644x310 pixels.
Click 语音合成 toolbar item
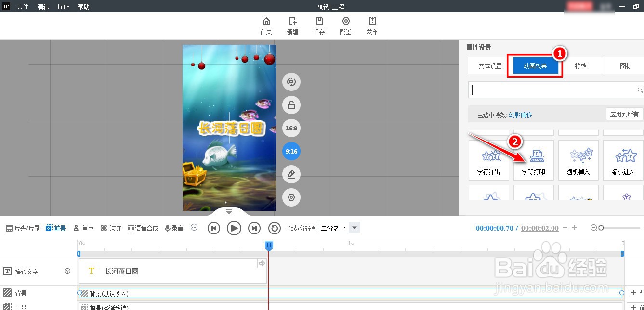pyautogui.click(x=143, y=228)
